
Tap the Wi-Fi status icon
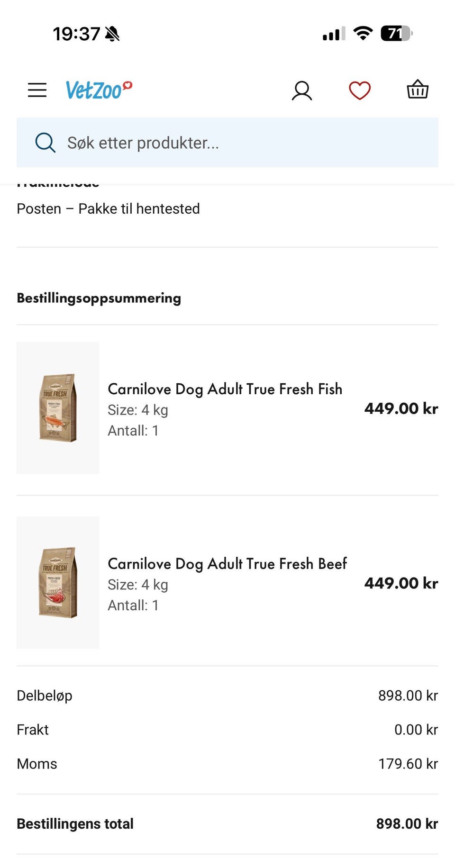(363, 34)
